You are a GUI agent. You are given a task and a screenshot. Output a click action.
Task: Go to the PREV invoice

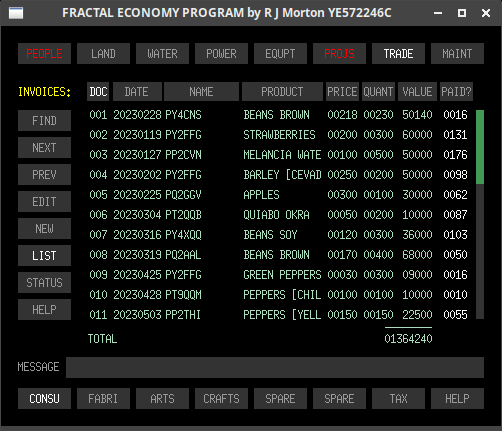[44, 174]
